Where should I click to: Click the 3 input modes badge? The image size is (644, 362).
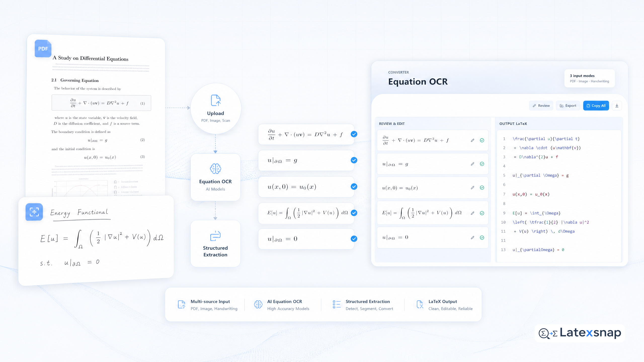point(589,78)
